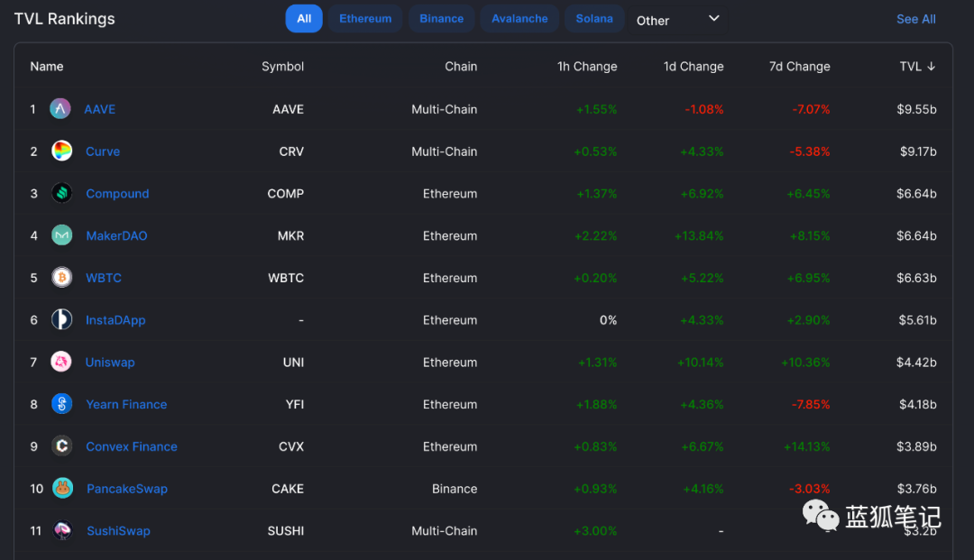Open the See All rankings link

(916, 19)
